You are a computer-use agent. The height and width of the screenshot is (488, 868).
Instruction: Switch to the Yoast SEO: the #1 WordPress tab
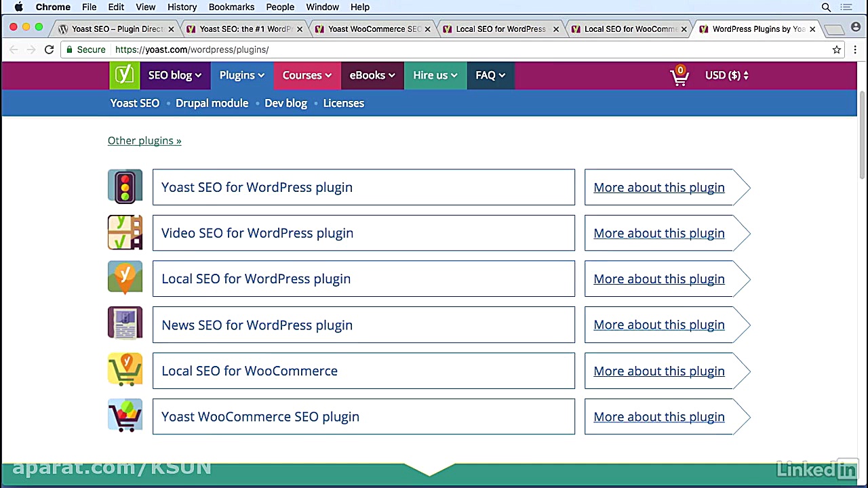(245, 29)
